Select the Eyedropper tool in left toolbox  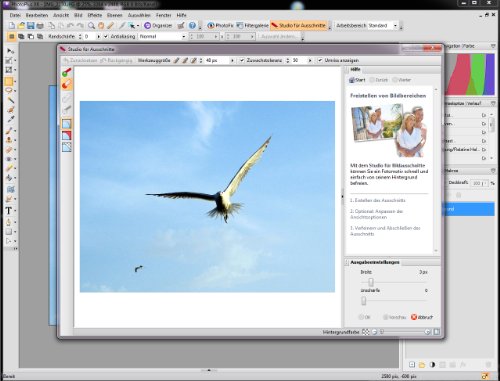(x=10, y=119)
